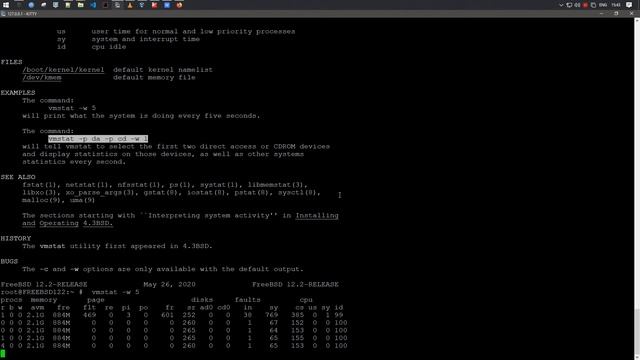Viewport: 640px width, 360px height.
Task: Click "statistics every second." line
Action: point(74,162)
